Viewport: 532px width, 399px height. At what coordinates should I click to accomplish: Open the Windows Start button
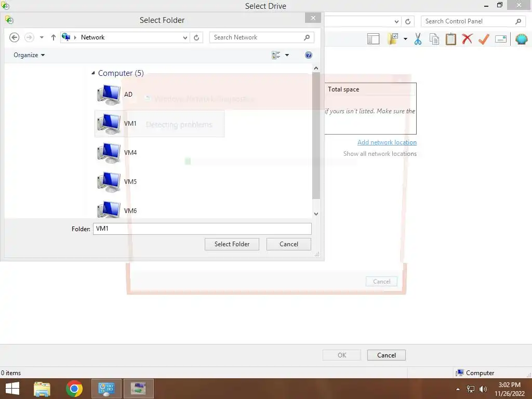pyautogui.click(x=12, y=389)
